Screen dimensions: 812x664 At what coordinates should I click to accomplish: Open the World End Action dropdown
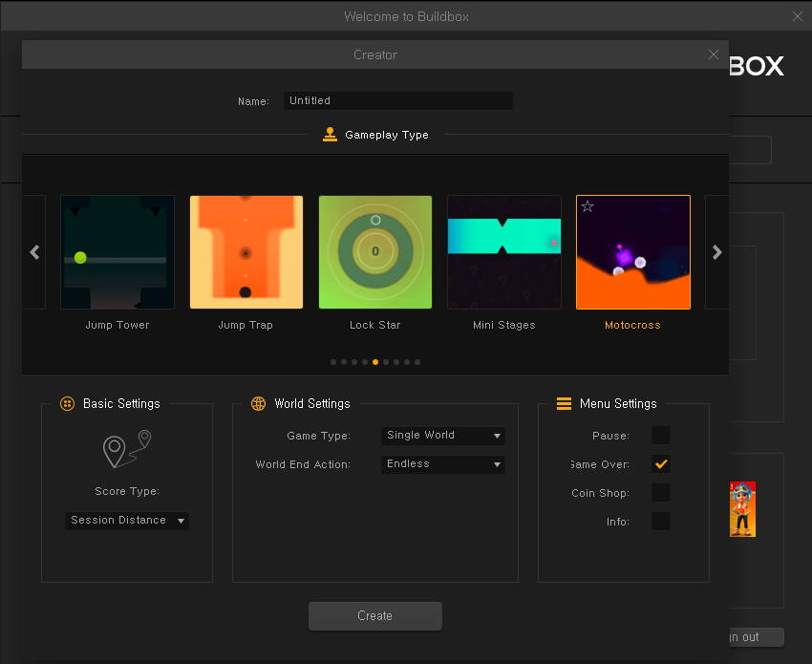tap(443, 464)
